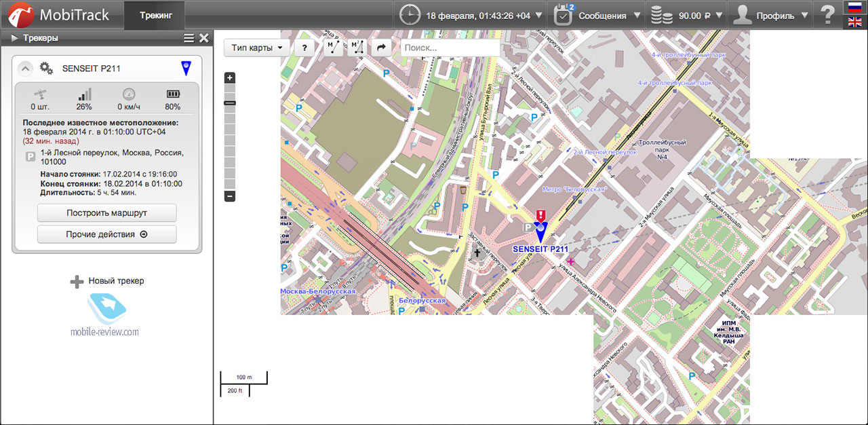Viewport: 868px width, 425px height.
Task: Click Построить маршрут button
Action: 106,212
